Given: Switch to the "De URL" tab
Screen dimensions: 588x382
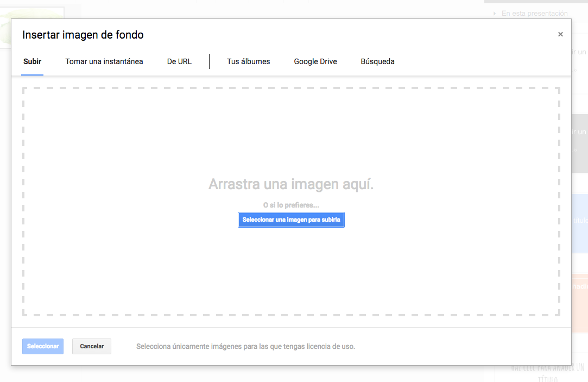Looking at the screenshot, I should coord(179,61).
